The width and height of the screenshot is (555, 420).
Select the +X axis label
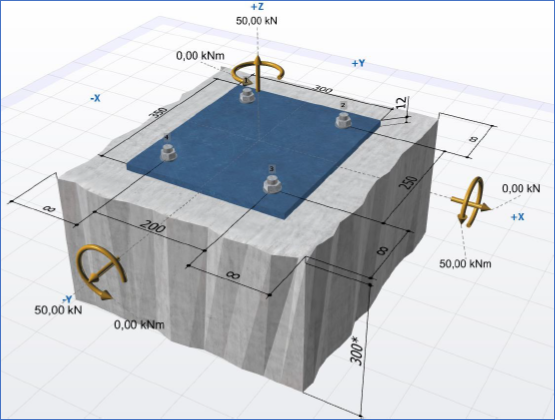517,217
